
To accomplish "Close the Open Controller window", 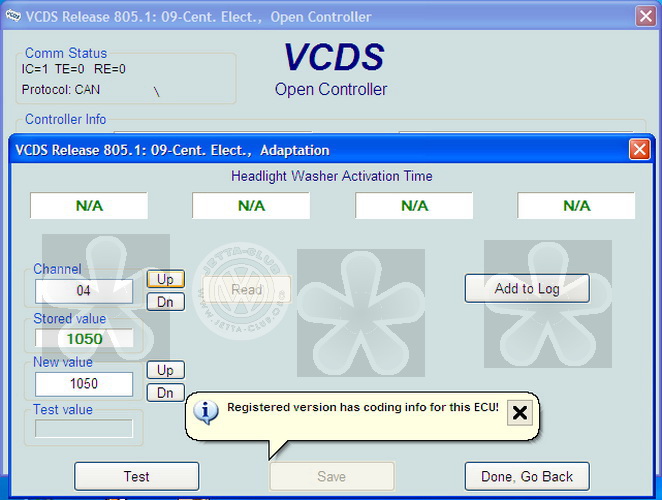I will tap(646, 16).
